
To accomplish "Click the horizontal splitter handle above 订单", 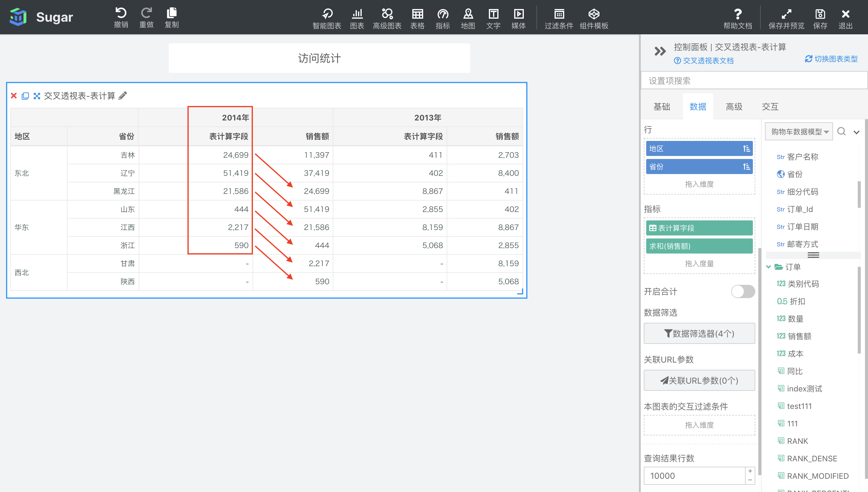I will click(813, 255).
